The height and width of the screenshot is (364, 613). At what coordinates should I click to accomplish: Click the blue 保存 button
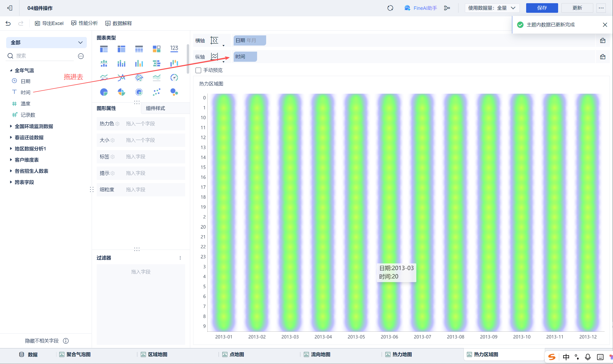(x=542, y=8)
